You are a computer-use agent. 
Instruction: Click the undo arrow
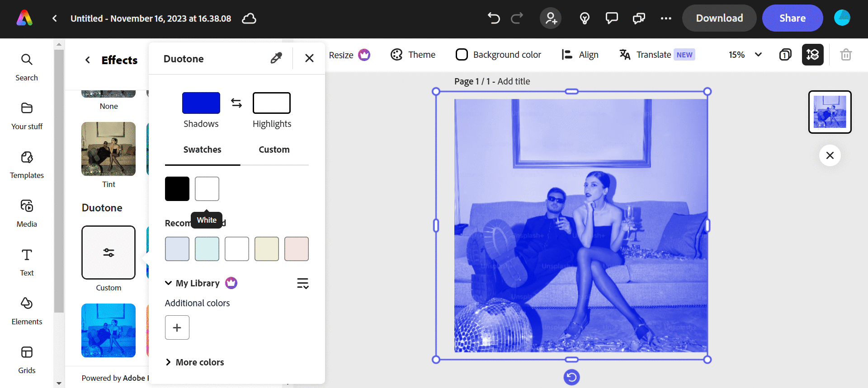click(x=494, y=18)
